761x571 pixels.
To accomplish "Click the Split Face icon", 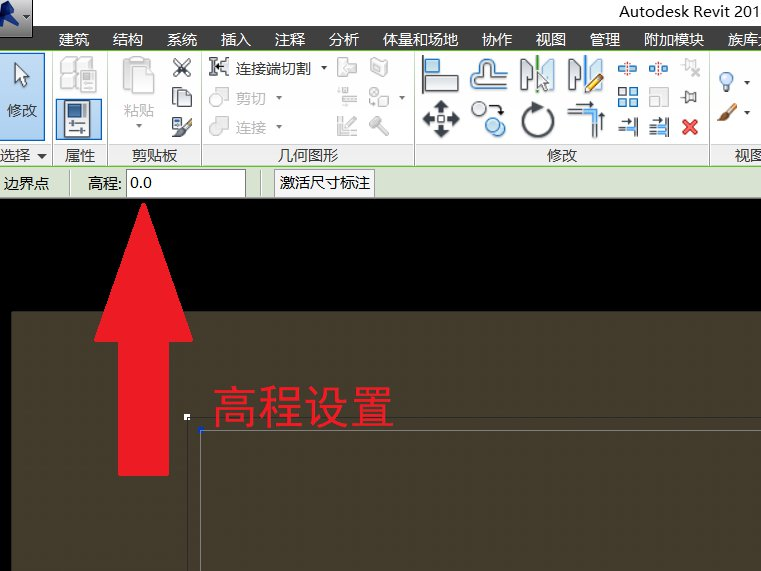I will click(379, 67).
